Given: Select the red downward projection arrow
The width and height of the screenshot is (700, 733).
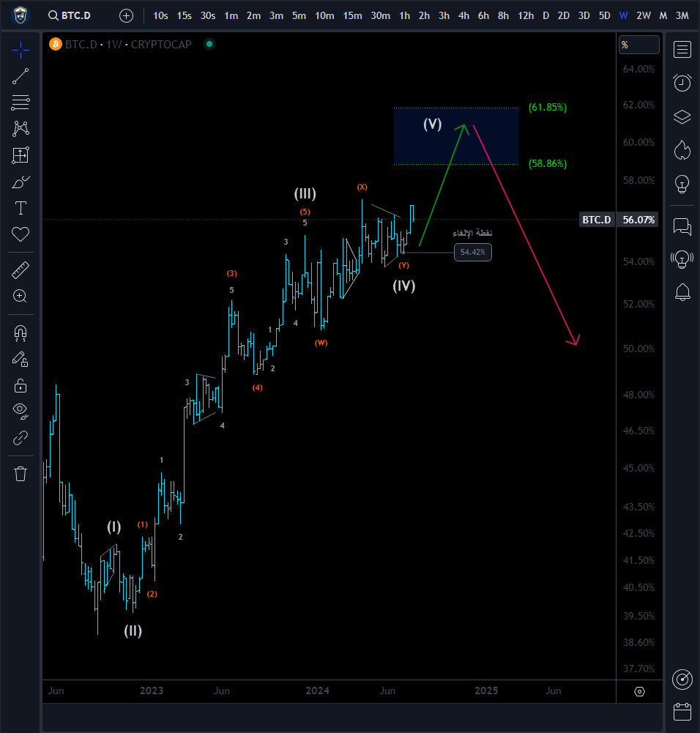Looking at the screenshot, I should (526, 235).
